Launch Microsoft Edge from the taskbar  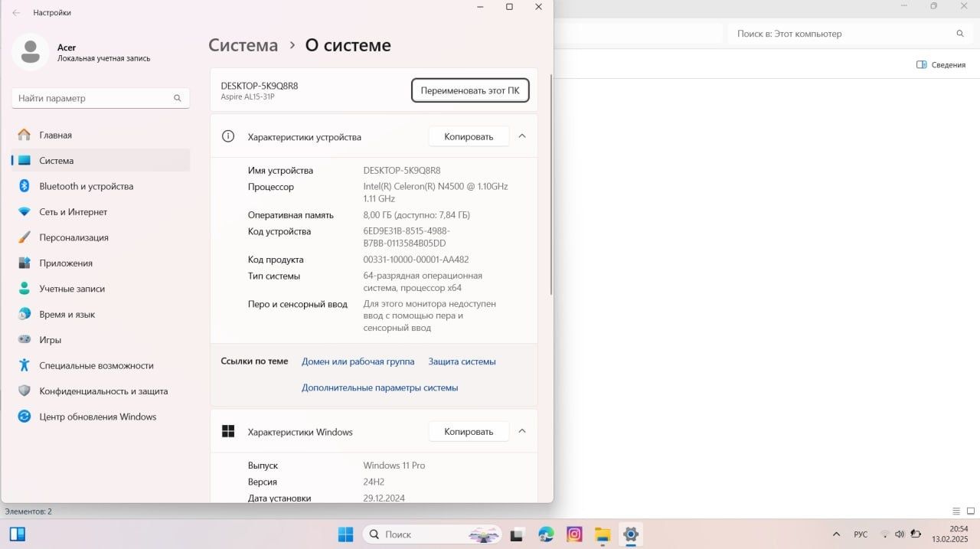546,534
